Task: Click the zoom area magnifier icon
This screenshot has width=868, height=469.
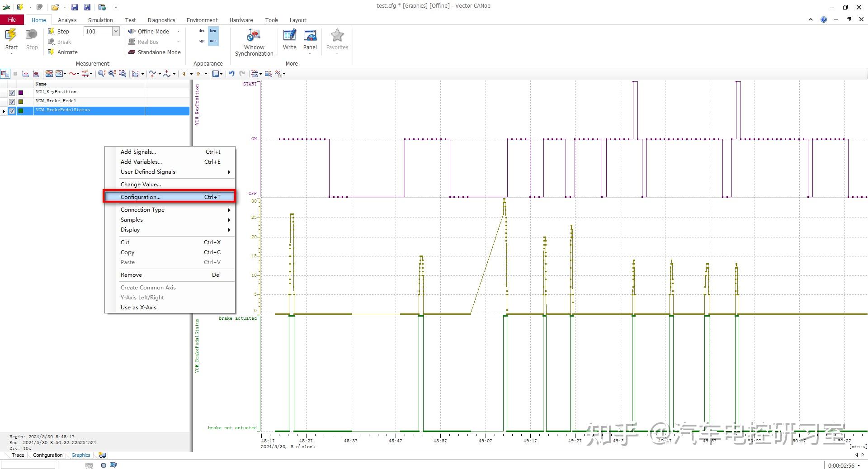Action: (122, 74)
